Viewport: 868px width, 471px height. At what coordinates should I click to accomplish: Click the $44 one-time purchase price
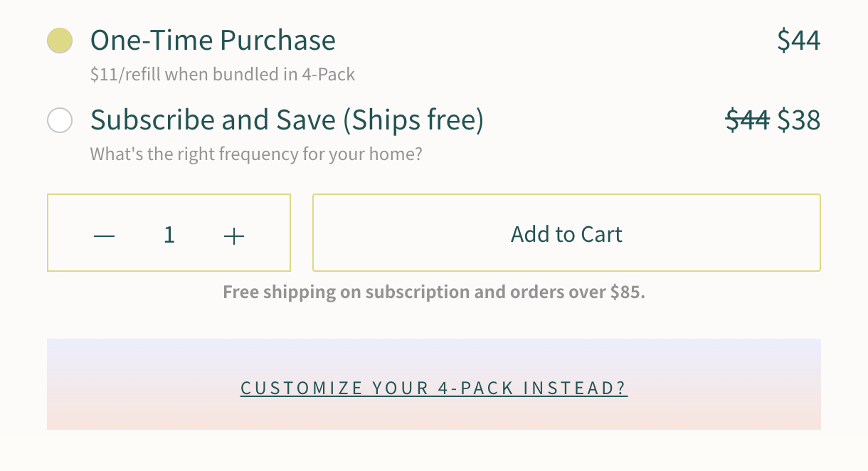pos(798,41)
